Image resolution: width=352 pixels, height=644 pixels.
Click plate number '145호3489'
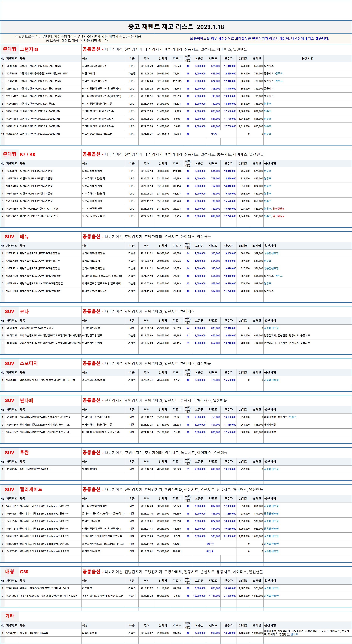[x=12, y=283]
